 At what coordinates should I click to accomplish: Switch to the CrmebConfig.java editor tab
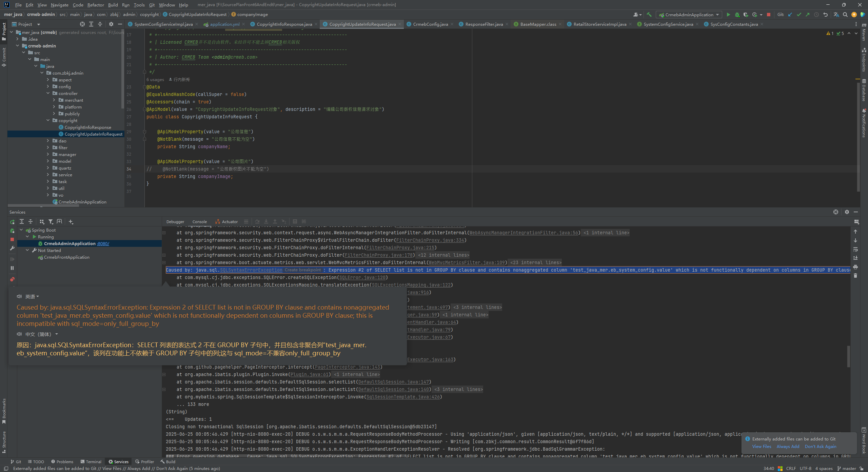[x=430, y=24]
